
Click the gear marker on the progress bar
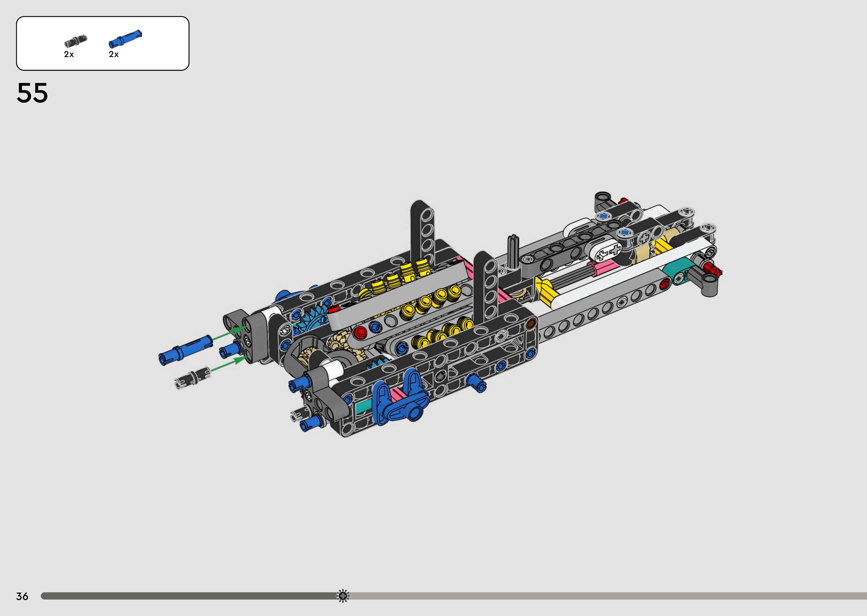[x=343, y=596]
